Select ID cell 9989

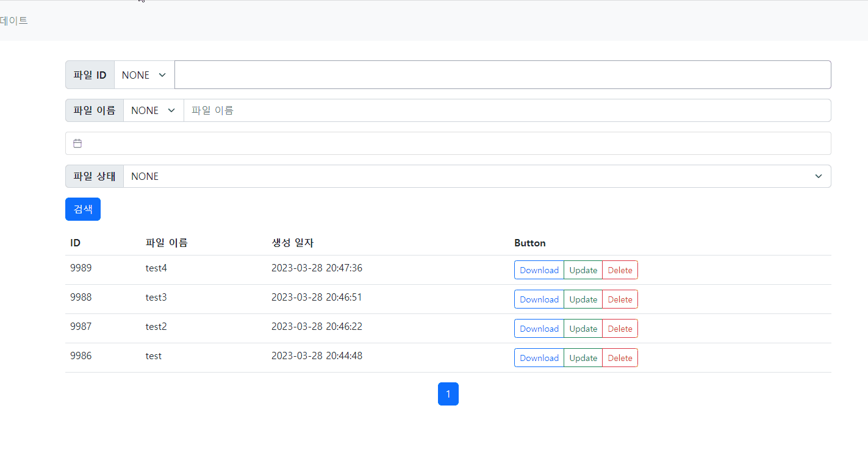click(x=81, y=268)
